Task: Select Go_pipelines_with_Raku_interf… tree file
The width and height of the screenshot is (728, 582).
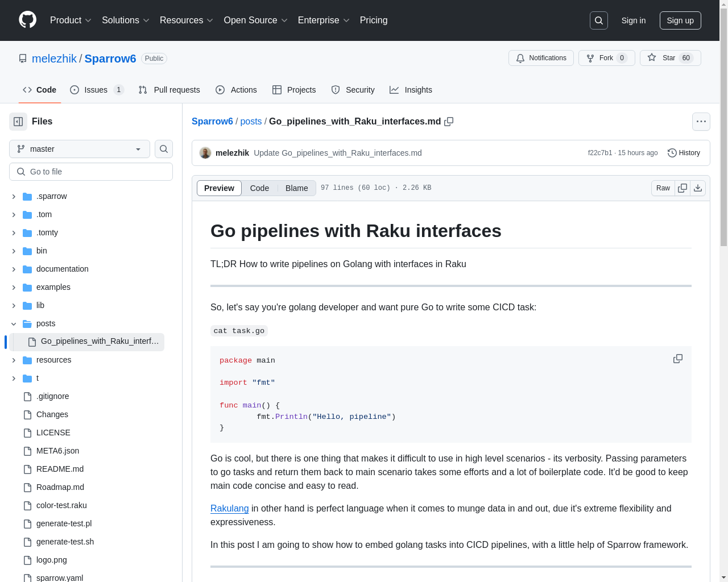Action: [88, 342]
